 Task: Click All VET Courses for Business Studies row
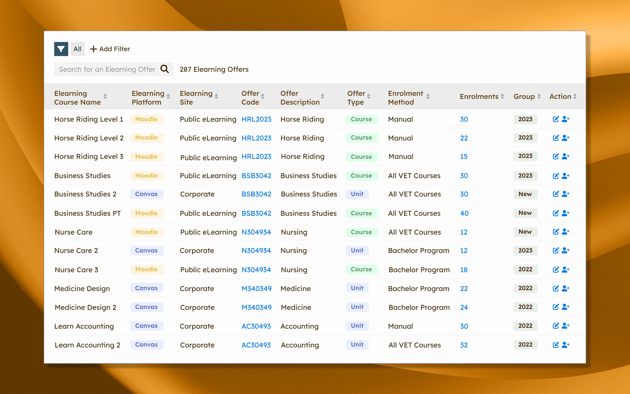click(x=414, y=176)
